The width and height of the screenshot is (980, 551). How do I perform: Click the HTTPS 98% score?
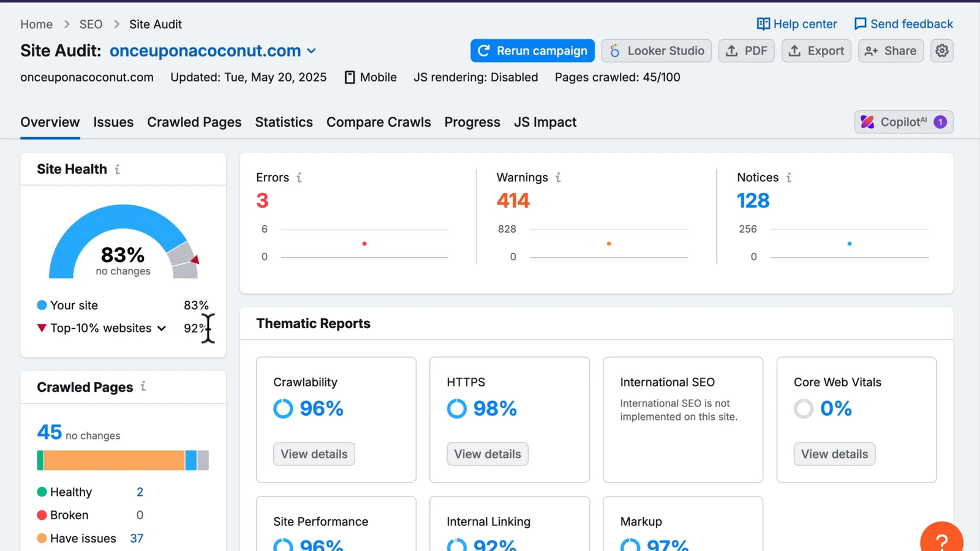(495, 408)
